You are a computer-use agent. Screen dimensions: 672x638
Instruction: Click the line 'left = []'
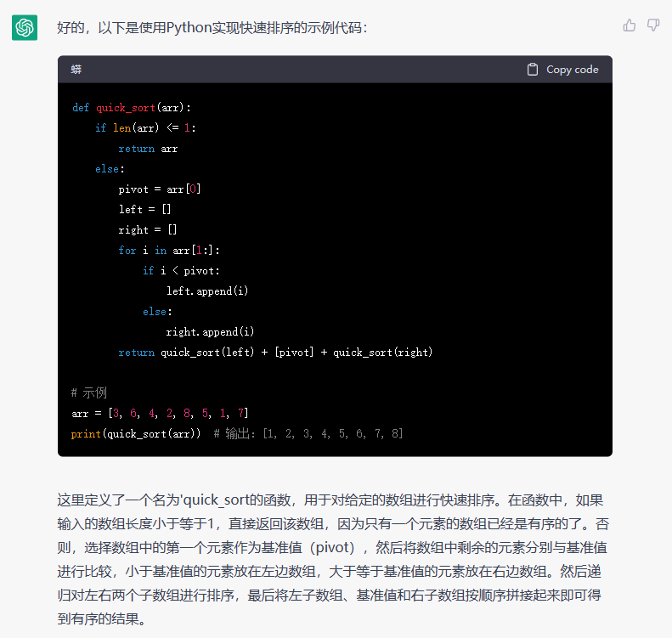145,210
